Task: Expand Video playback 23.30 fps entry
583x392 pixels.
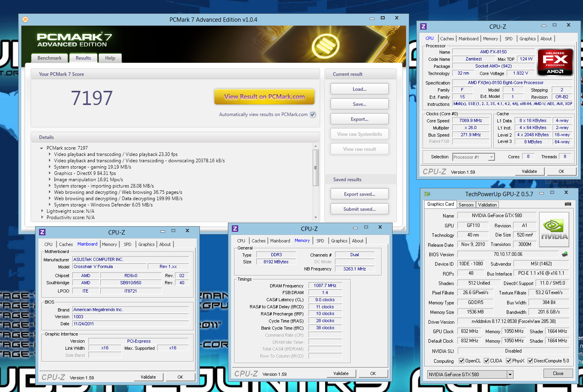Action: pos(50,154)
